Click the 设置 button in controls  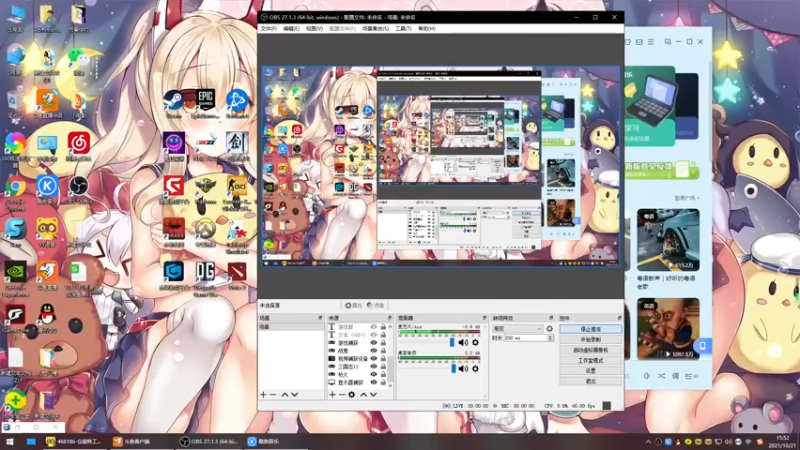pyautogui.click(x=591, y=371)
